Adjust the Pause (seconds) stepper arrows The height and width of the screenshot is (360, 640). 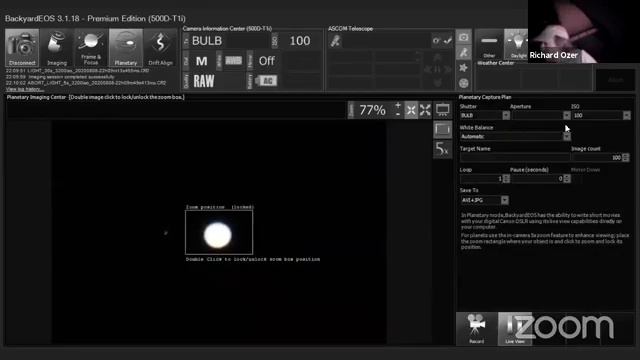pos(567,179)
